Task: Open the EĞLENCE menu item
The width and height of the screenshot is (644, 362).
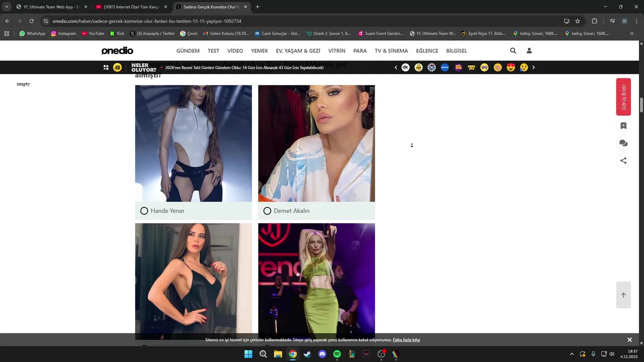Action: click(427, 51)
